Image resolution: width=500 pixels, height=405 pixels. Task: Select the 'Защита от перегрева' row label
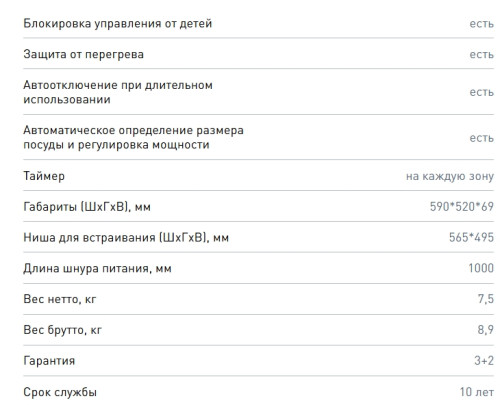click(84, 54)
